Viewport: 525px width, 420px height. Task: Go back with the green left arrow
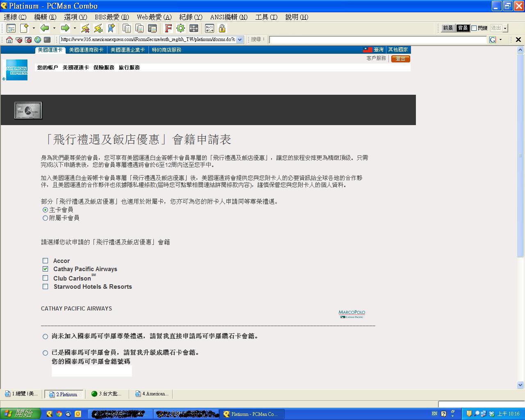[45, 28]
